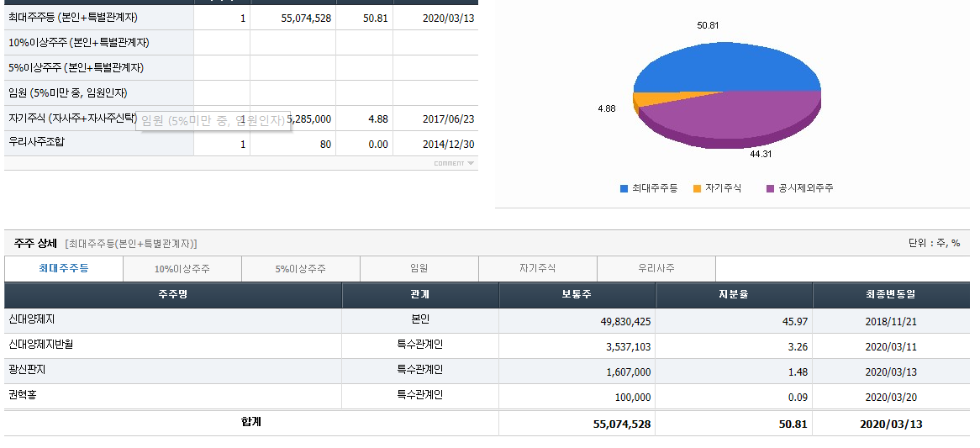Expand the comment dropdown under shareholder table

coord(455,164)
